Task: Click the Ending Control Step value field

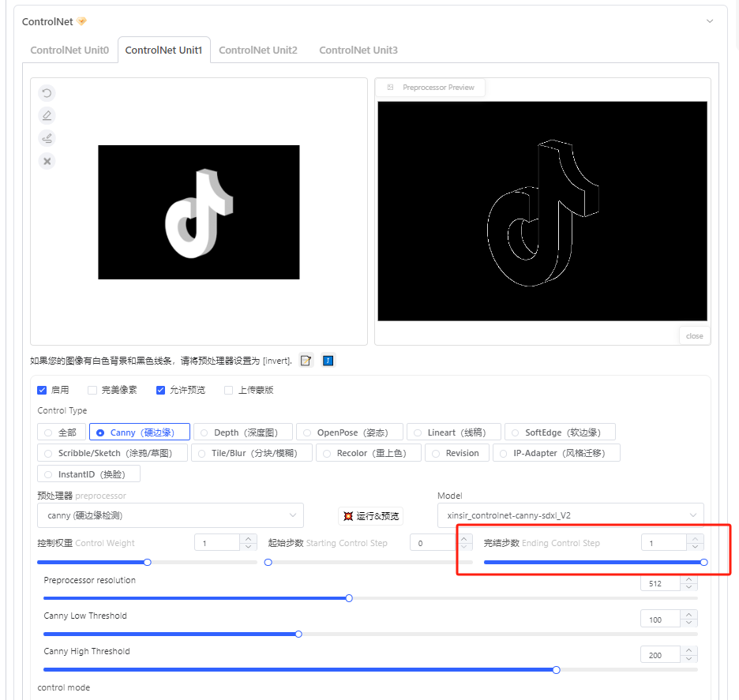Action: click(x=663, y=543)
